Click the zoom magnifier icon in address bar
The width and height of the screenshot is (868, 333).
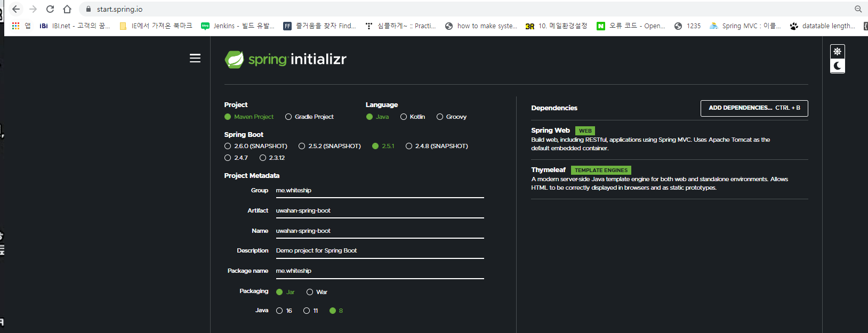tap(858, 9)
